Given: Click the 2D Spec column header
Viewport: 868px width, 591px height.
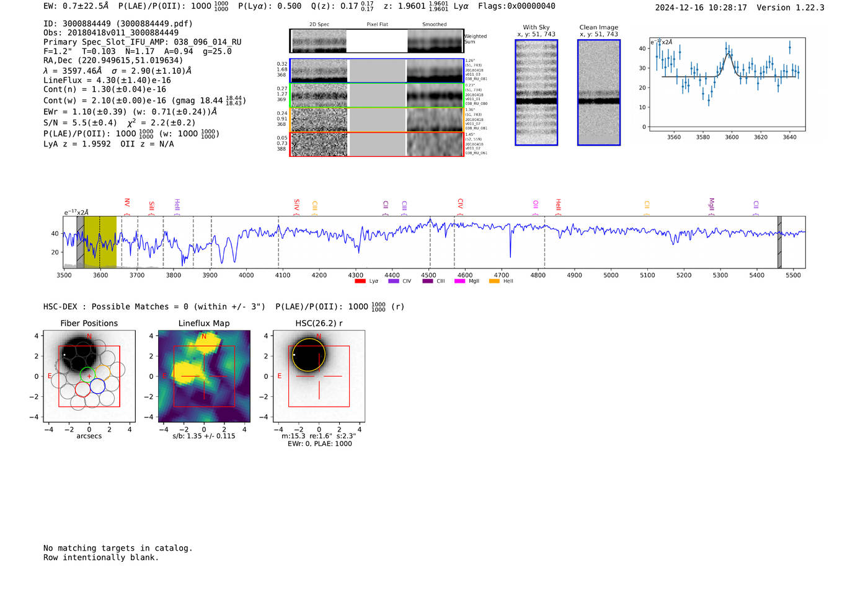Looking at the screenshot, I should (x=319, y=25).
